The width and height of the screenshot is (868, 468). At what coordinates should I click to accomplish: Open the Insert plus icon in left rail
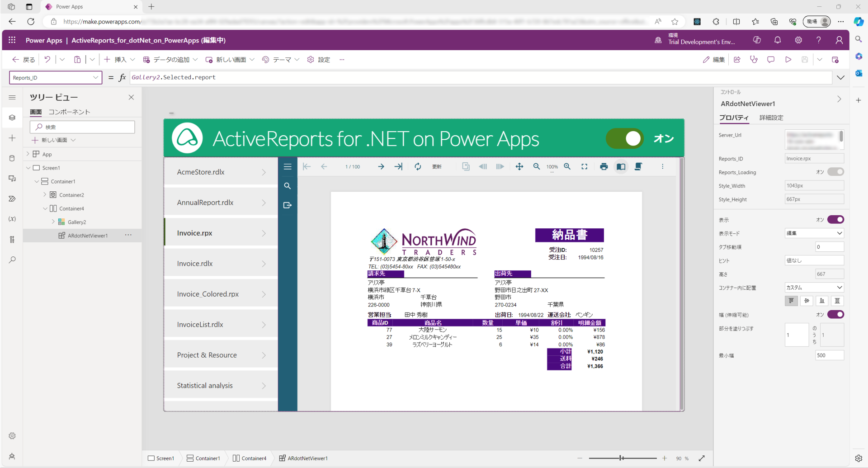(x=12, y=138)
